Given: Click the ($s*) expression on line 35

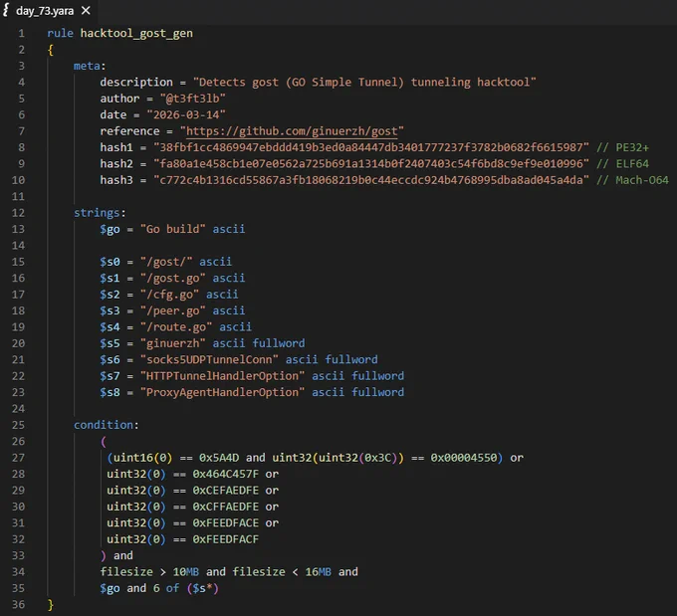Looking at the screenshot, I should point(203,588).
